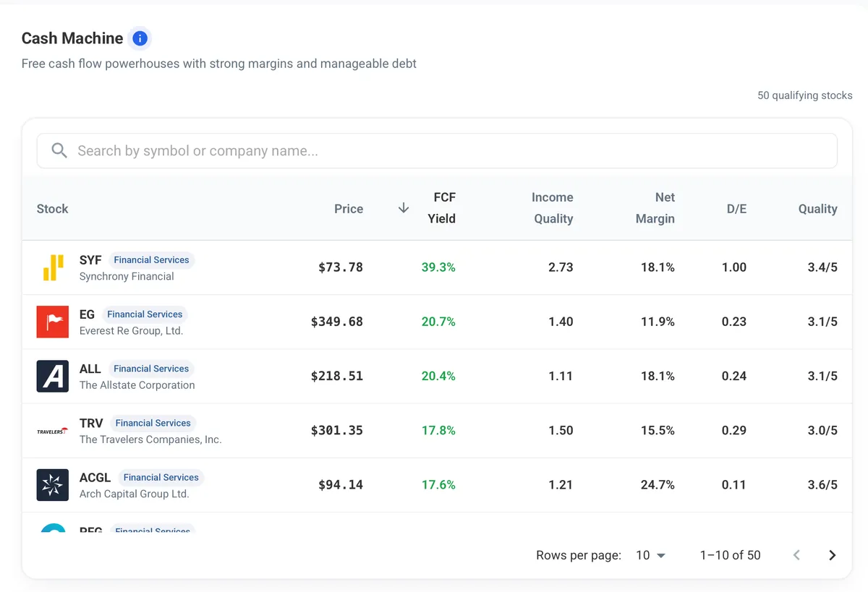
Task: Click the Financial Services tag on ACGL
Action: click(161, 477)
